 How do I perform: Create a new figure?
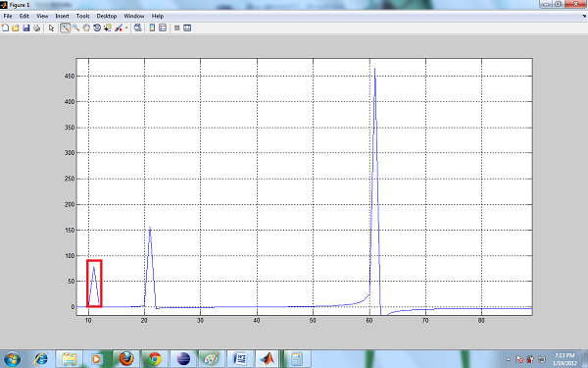[5, 27]
